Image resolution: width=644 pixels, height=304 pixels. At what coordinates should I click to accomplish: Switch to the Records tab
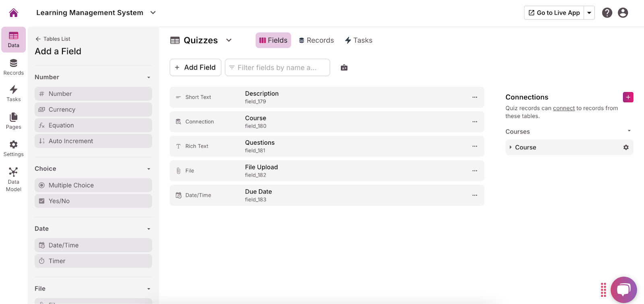[x=316, y=40]
